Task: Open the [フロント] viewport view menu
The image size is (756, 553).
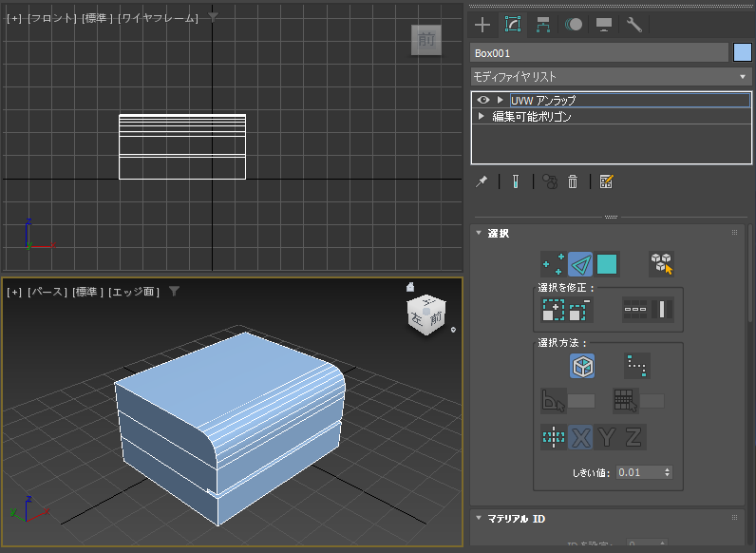Action: [x=52, y=18]
